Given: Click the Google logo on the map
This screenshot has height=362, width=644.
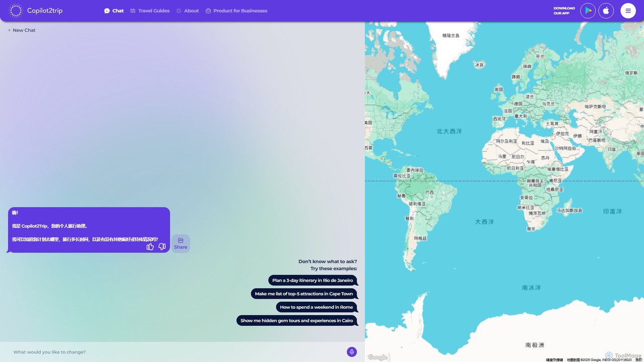Looking at the screenshot, I should click(377, 357).
